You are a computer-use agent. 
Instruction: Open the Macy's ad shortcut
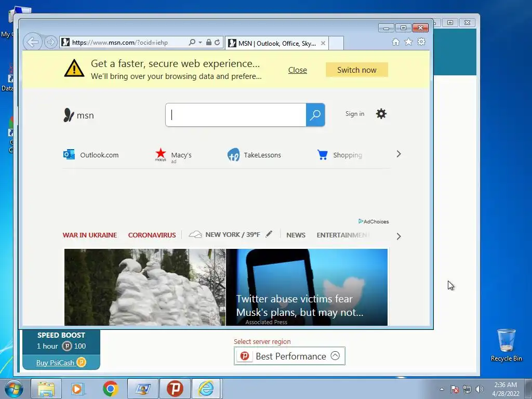(x=173, y=155)
